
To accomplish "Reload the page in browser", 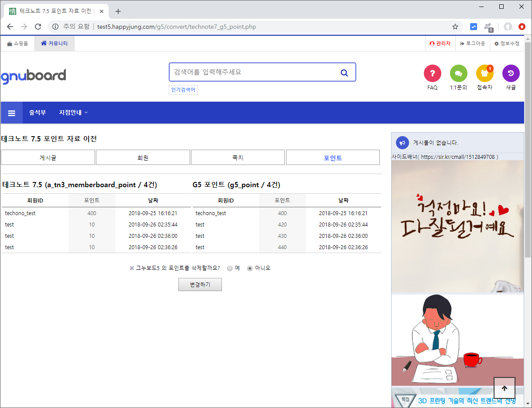I will [38, 27].
